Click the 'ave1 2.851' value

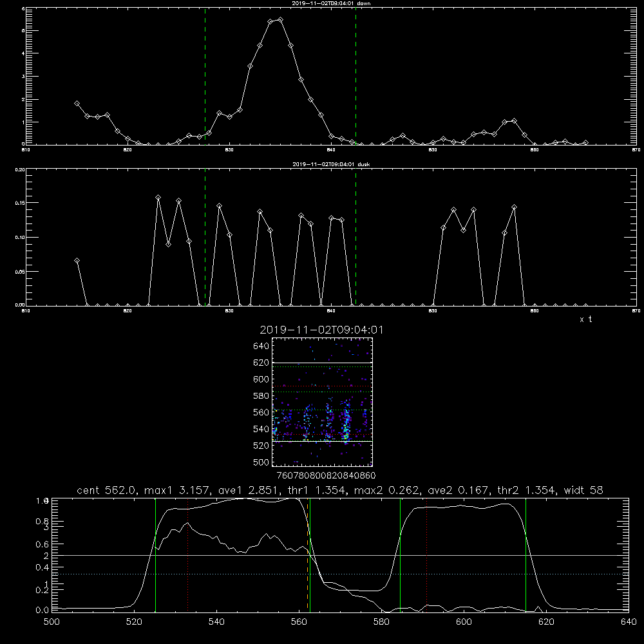click(249, 490)
